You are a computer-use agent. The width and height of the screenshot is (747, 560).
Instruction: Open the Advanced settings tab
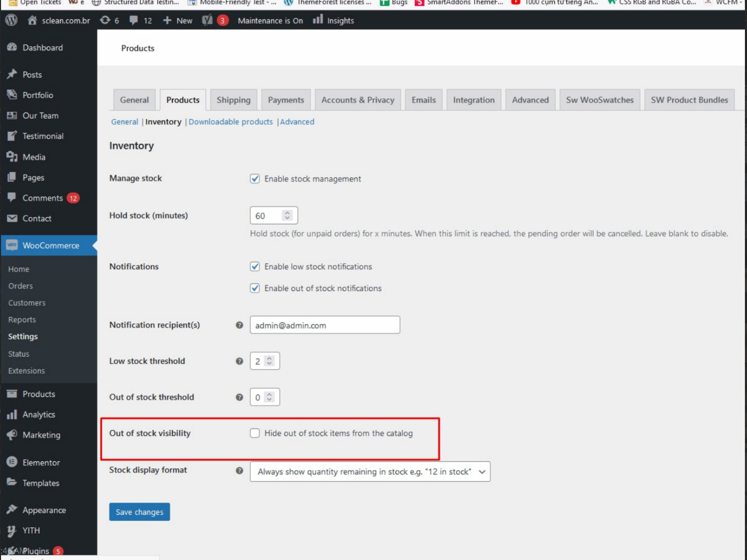coord(530,100)
